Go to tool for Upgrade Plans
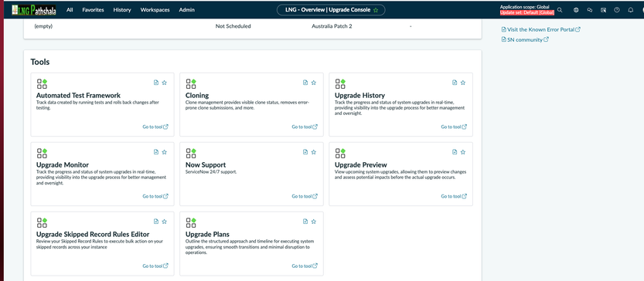The image size is (644, 281). click(x=305, y=266)
